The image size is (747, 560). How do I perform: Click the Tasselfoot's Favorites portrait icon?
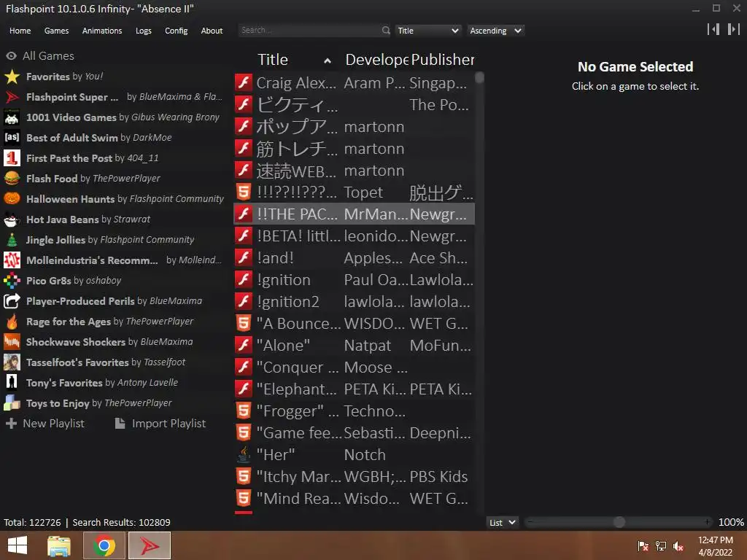[x=12, y=362]
